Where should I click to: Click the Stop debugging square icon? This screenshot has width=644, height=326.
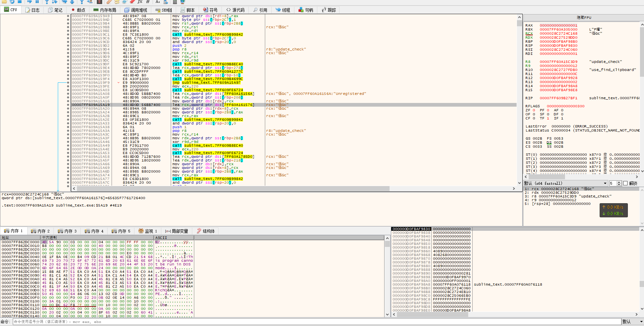19,1
